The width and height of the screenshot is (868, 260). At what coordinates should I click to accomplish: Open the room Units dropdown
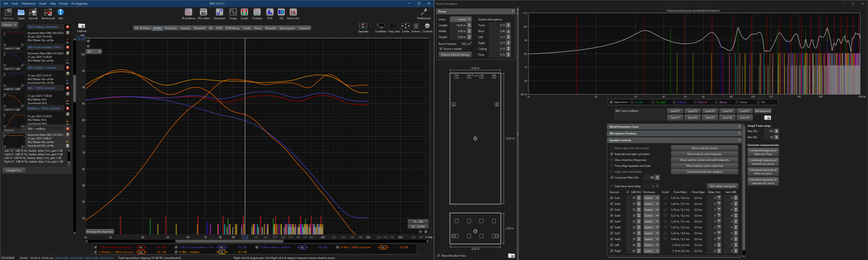461,19
